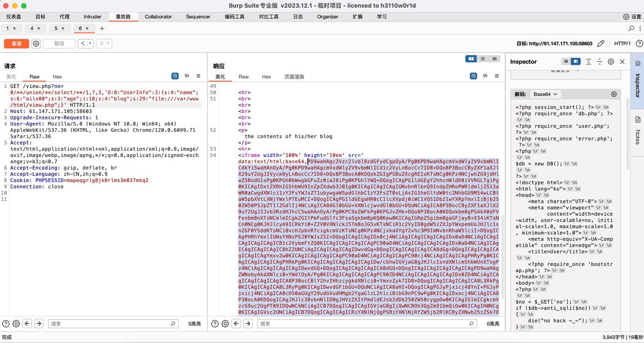
Task: Switch to the Intruder tab
Action: (92, 17)
